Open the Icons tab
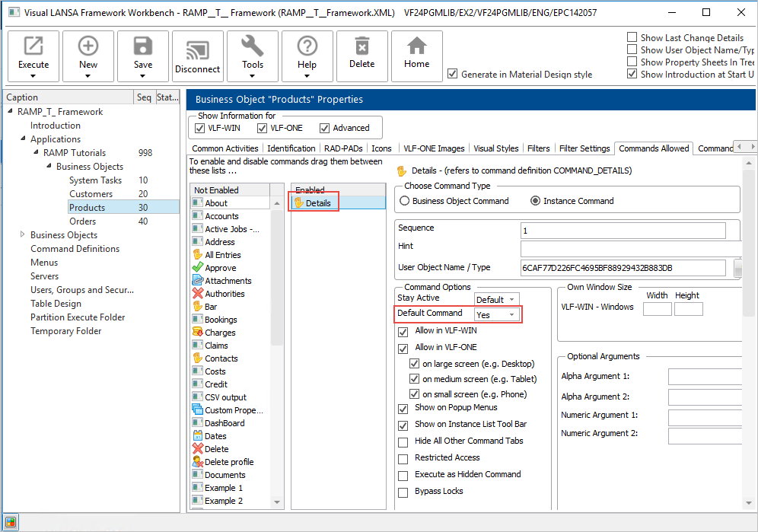The image size is (758, 532). (x=381, y=148)
